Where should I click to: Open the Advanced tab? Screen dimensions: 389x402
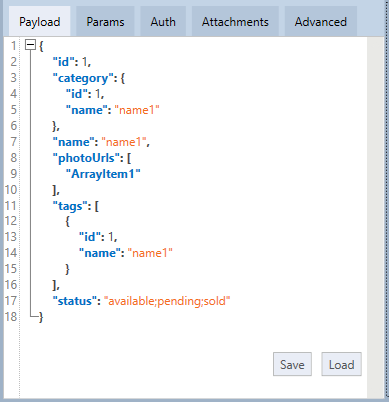pyautogui.click(x=321, y=21)
